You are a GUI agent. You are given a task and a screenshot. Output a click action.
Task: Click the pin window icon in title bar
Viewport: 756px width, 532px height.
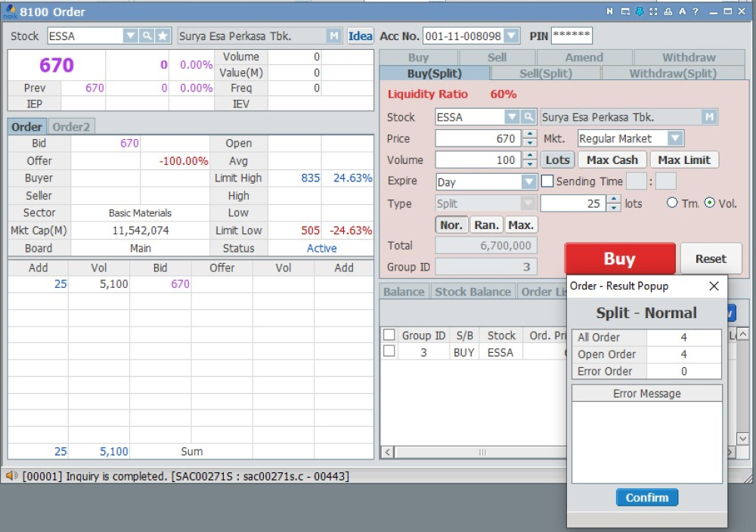point(640,12)
